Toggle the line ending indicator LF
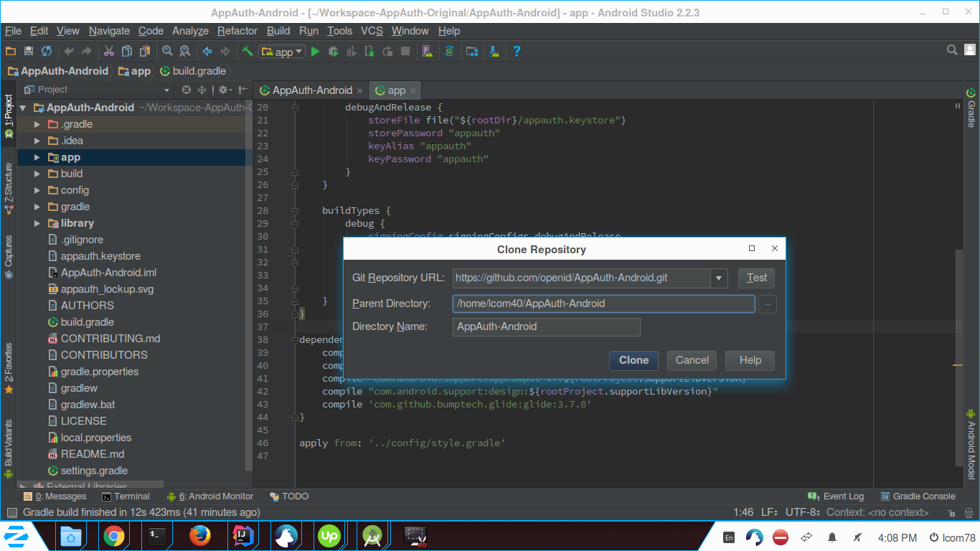The width and height of the screenshot is (980, 551). pyautogui.click(x=768, y=512)
